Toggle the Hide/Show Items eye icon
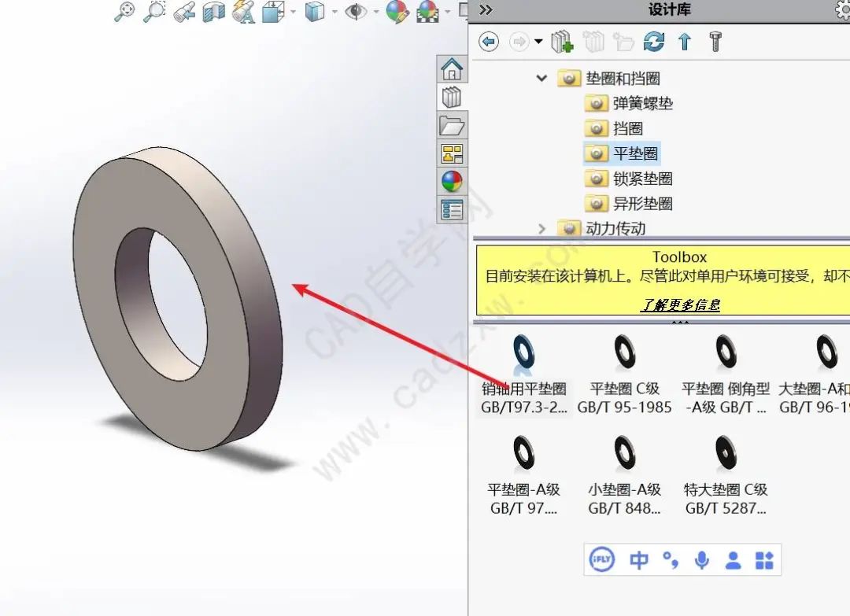The height and width of the screenshot is (616, 850). 357,11
